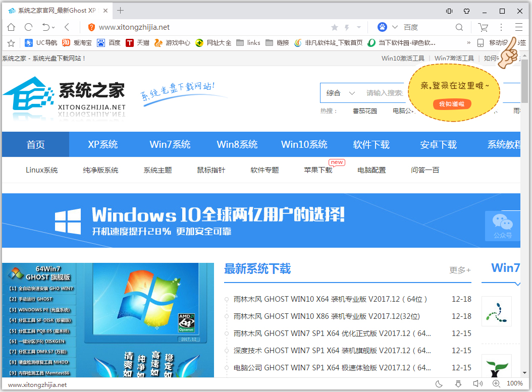Open the restore-tab arrow dropdown
The height and width of the screenshot is (392, 532).
(x=54, y=27)
